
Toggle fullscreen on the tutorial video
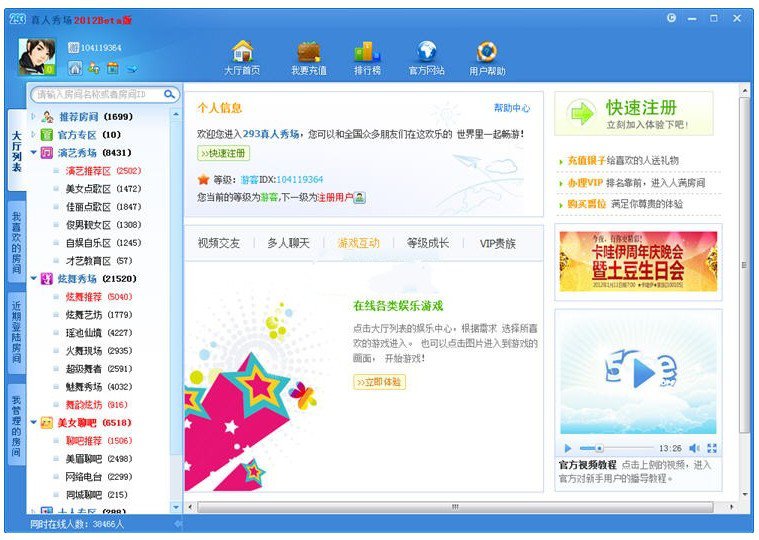pos(712,449)
